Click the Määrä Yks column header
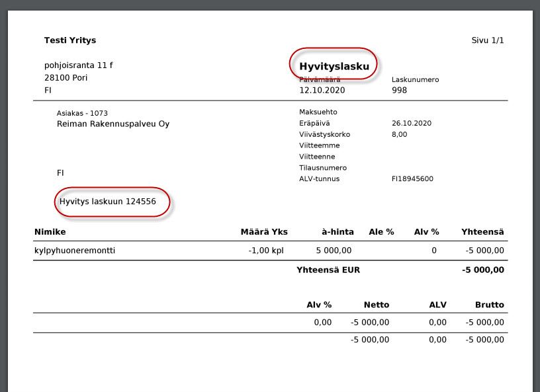This screenshot has width=540, height=392. pos(262,232)
